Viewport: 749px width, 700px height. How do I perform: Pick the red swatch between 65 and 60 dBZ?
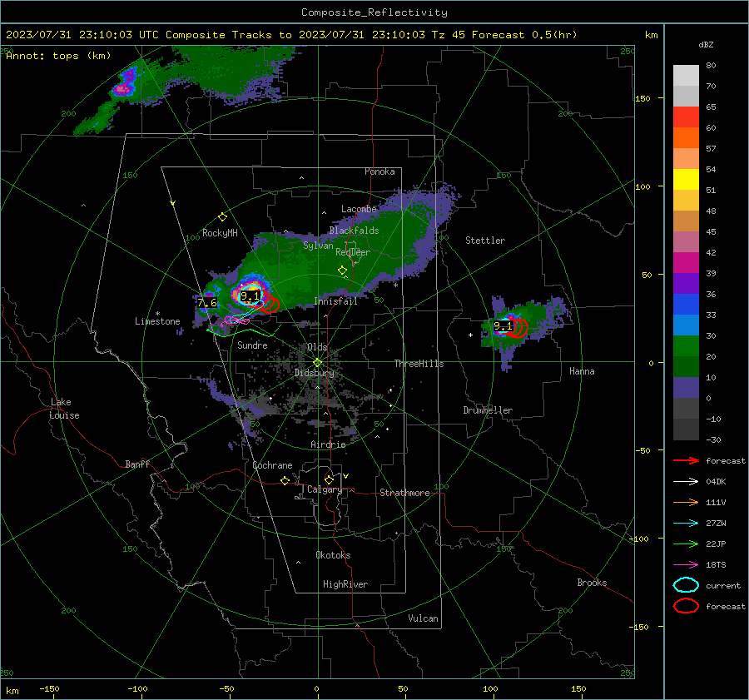[x=686, y=117]
